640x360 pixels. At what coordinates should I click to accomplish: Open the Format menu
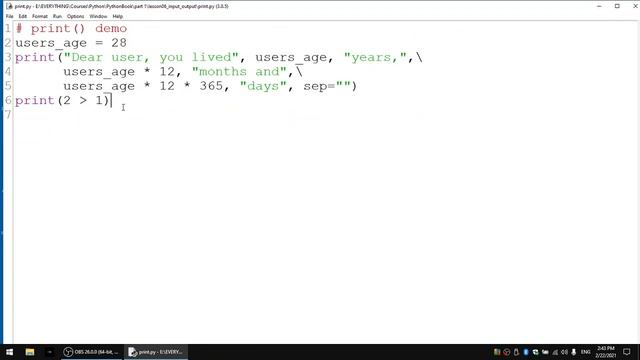pyautogui.click(x=40, y=16)
